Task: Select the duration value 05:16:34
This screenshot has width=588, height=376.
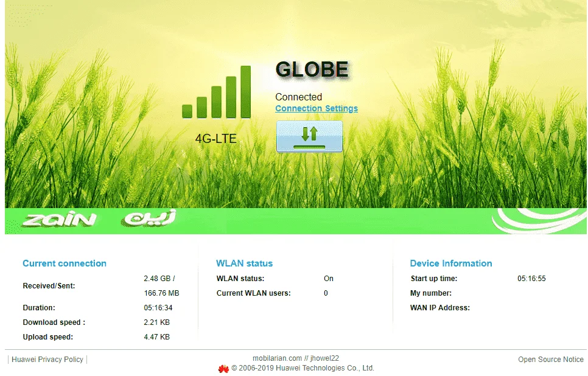Action: coord(158,308)
